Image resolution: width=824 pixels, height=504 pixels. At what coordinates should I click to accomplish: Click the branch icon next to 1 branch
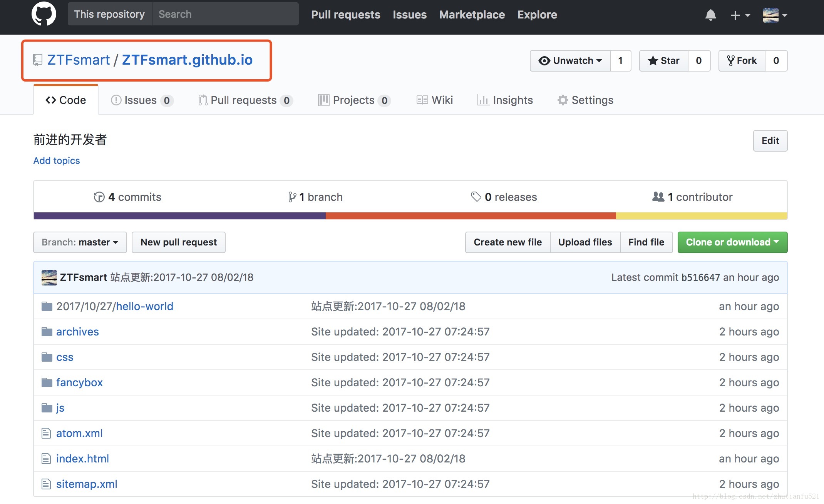pyautogui.click(x=292, y=197)
